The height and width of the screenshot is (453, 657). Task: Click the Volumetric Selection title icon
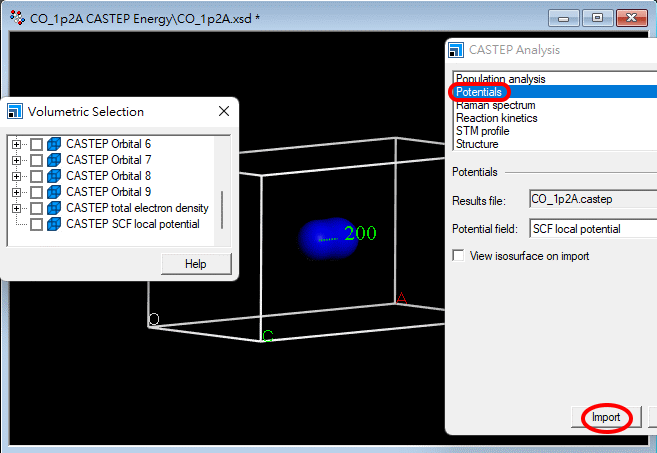(x=15, y=111)
